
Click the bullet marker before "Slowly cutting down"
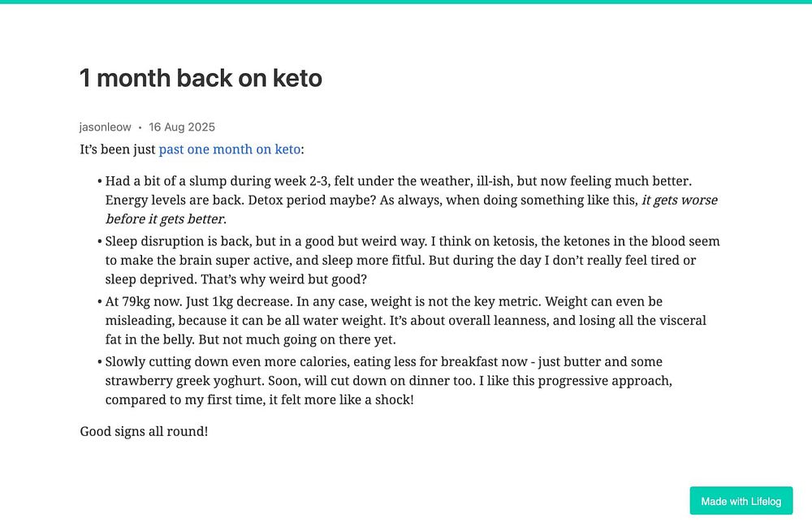click(x=99, y=361)
